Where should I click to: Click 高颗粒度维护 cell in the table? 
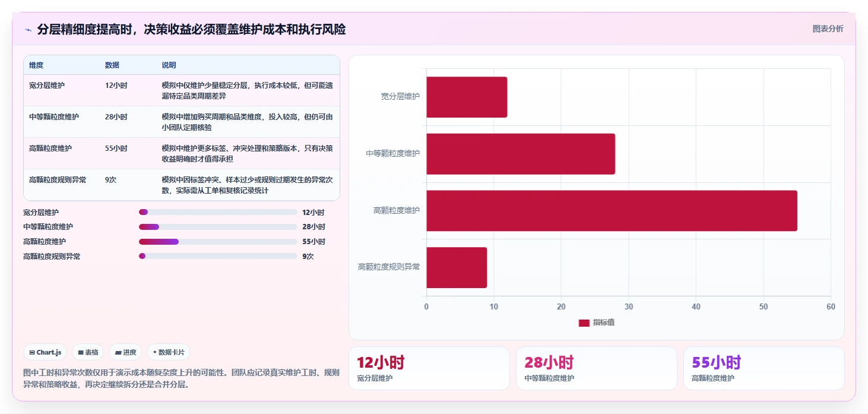pyautogui.click(x=50, y=148)
